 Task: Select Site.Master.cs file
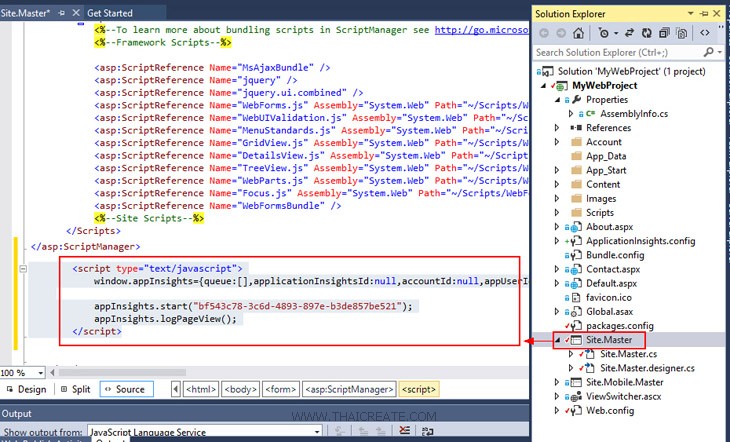point(629,354)
